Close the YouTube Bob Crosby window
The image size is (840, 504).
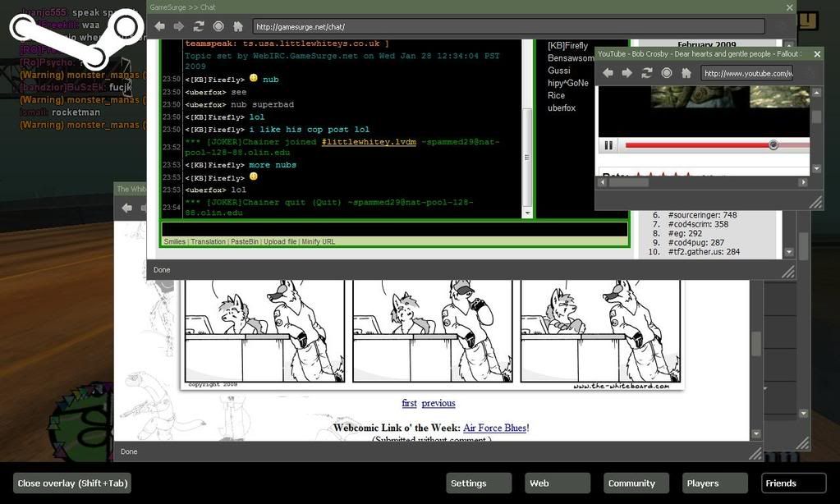pyautogui.click(x=817, y=54)
